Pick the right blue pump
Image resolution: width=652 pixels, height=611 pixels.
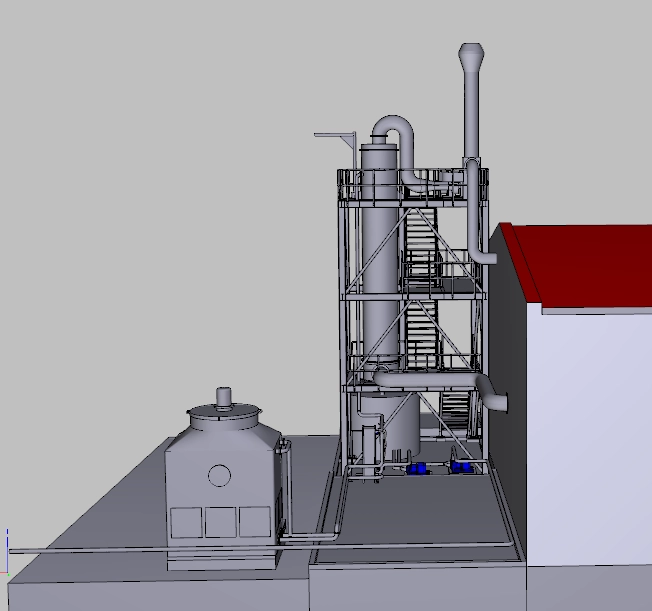click(461, 466)
